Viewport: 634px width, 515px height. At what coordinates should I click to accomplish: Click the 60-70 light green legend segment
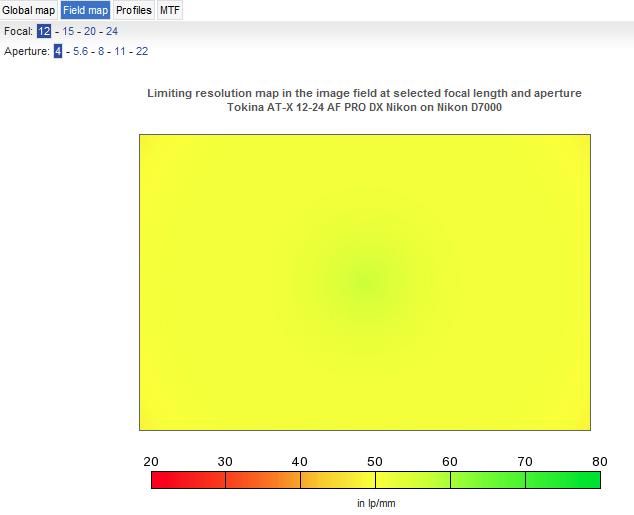point(488,480)
